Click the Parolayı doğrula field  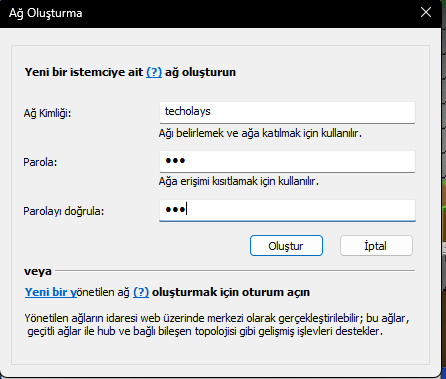tap(287, 210)
